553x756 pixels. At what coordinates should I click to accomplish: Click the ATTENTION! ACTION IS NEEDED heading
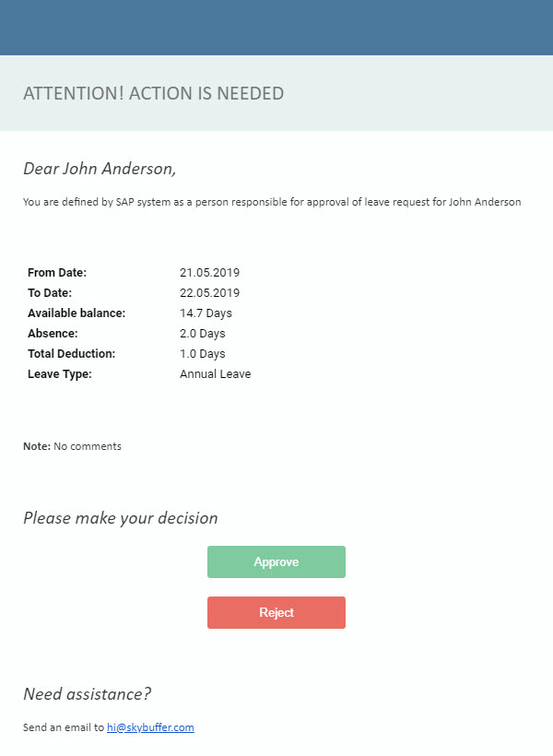153,93
